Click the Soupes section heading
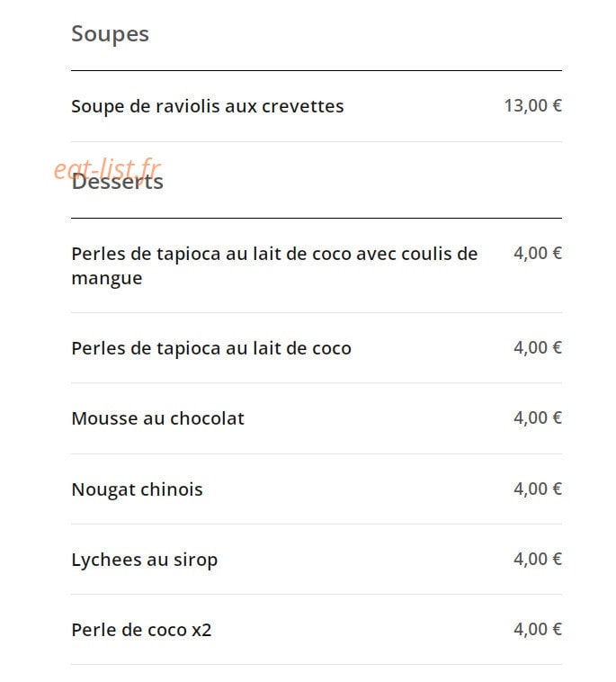Viewport: 616px width, 682px height. 110,34
